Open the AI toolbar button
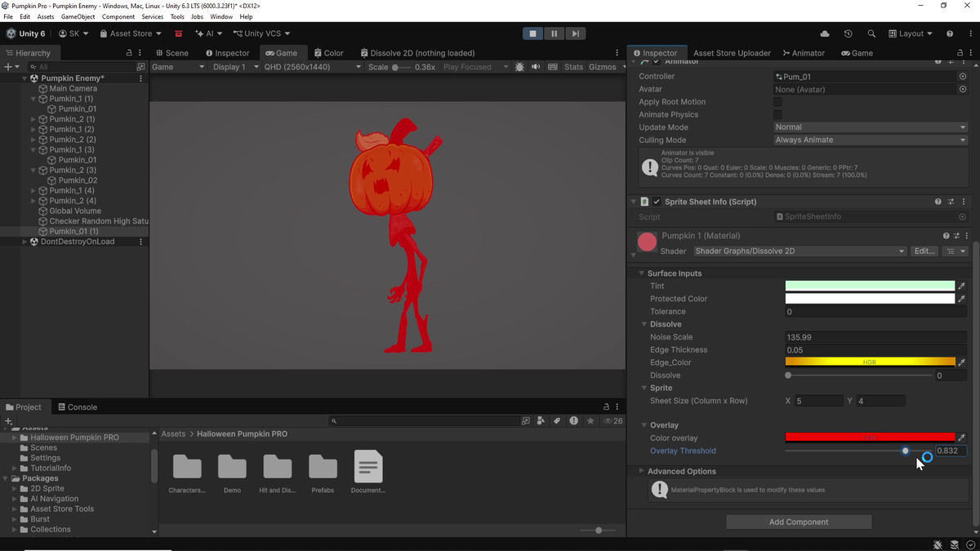 207,33
